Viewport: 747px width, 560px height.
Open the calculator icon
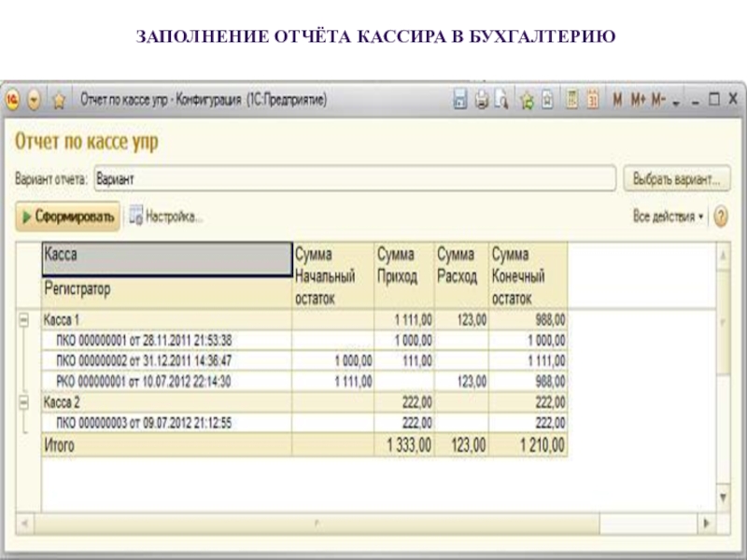point(571,99)
